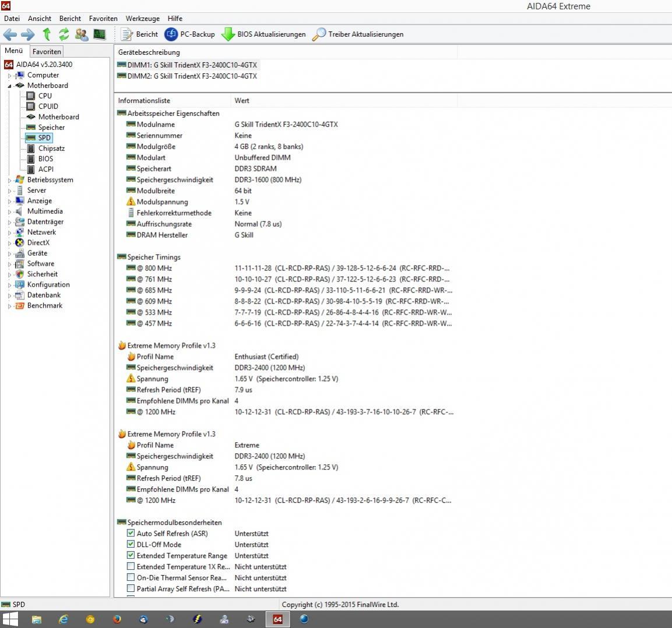This screenshot has height=628, width=672.
Task: Select the @ 800 MHz timings row
Action: (x=286, y=268)
